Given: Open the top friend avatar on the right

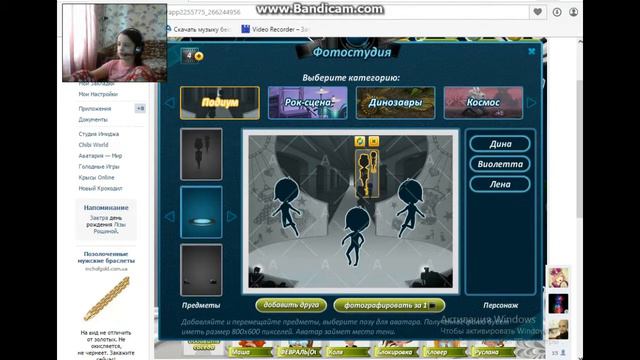Looking at the screenshot, I should 558,278.
